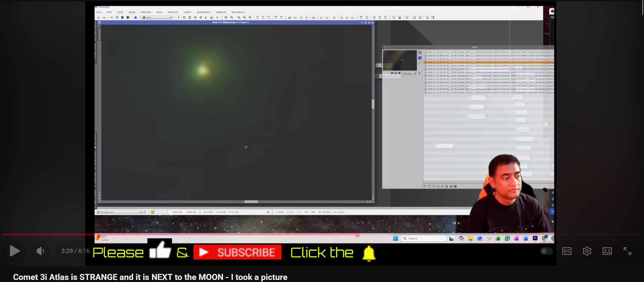Select the pointer arrow tool in toolbar

[x=217, y=17]
